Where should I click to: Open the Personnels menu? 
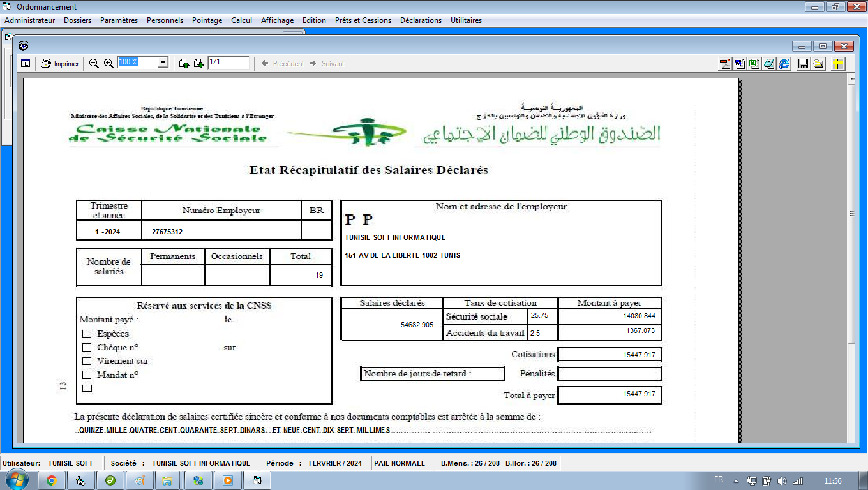tap(165, 20)
